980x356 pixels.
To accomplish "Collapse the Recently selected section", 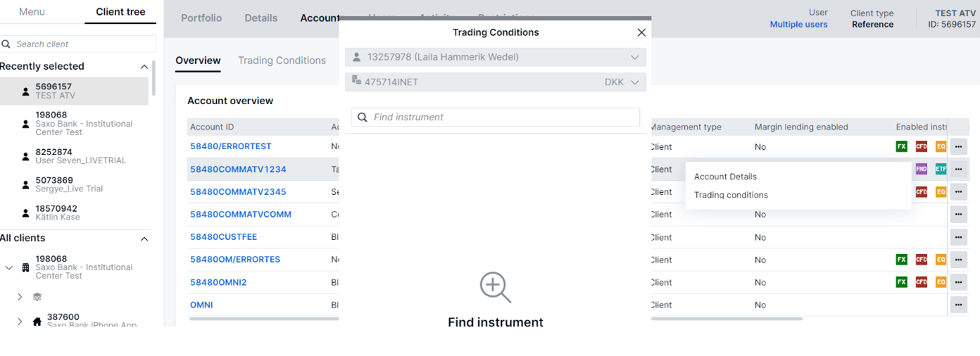I will point(144,66).
